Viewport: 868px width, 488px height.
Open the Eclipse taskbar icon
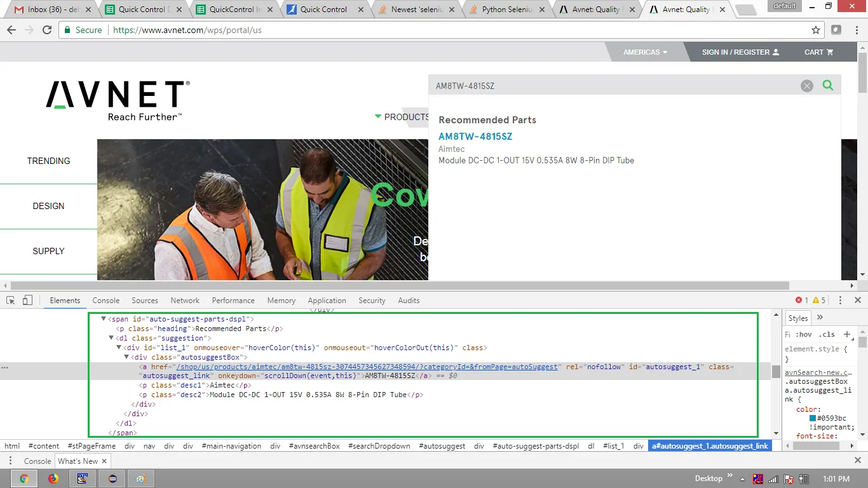[x=112, y=478]
